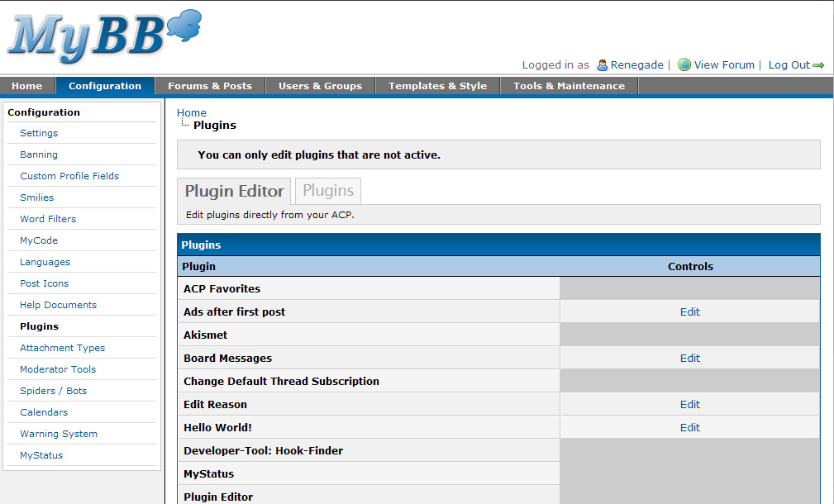834x504 pixels.
Task: Click the blue Plugins table title bar
Action: pyautogui.click(x=498, y=245)
